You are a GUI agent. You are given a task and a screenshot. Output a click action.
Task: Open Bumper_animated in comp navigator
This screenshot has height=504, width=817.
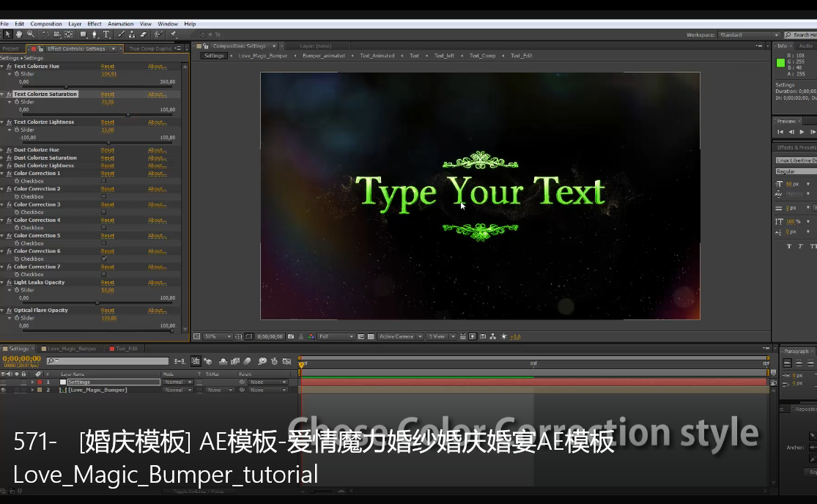(x=324, y=56)
